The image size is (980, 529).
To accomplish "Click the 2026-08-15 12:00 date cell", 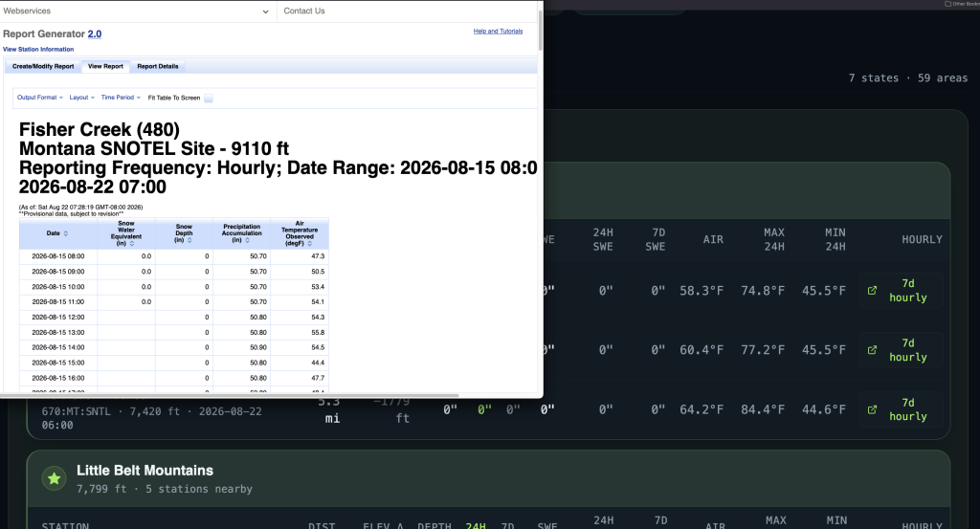I will click(x=58, y=318).
